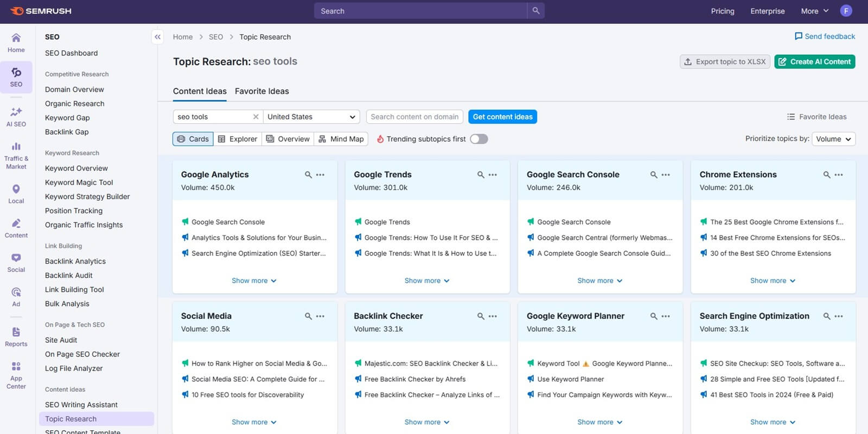Open Traffic & Market in left rail

[x=16, y=155]
